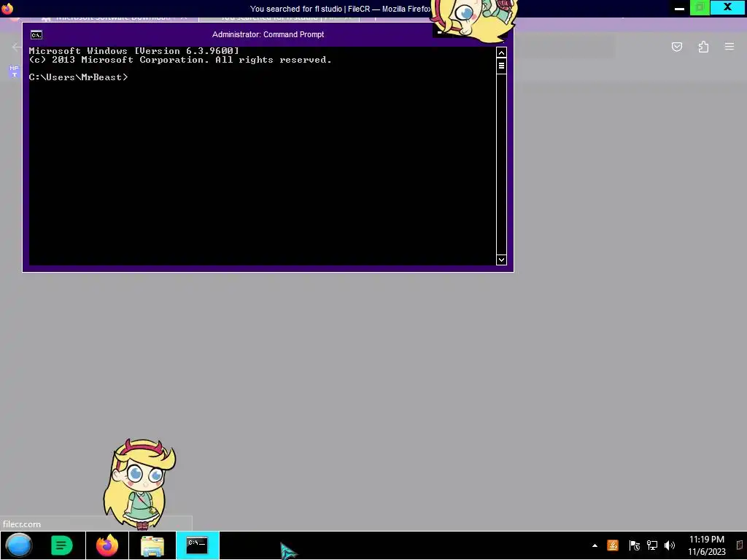
Task: Minimize the Firefox window
Action: click(679, 8)
